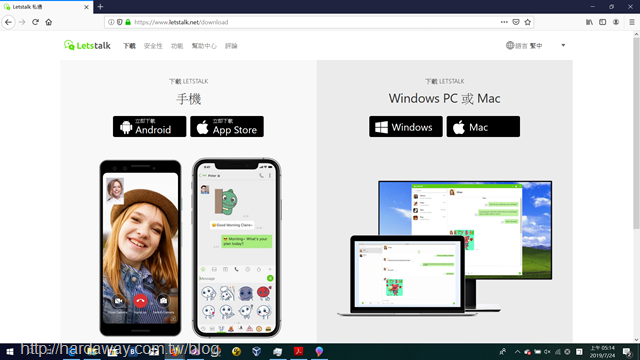Toggle the Firefox sidebar icon
The width and height of the screenshot is (640, 360).
click(602, 22)
